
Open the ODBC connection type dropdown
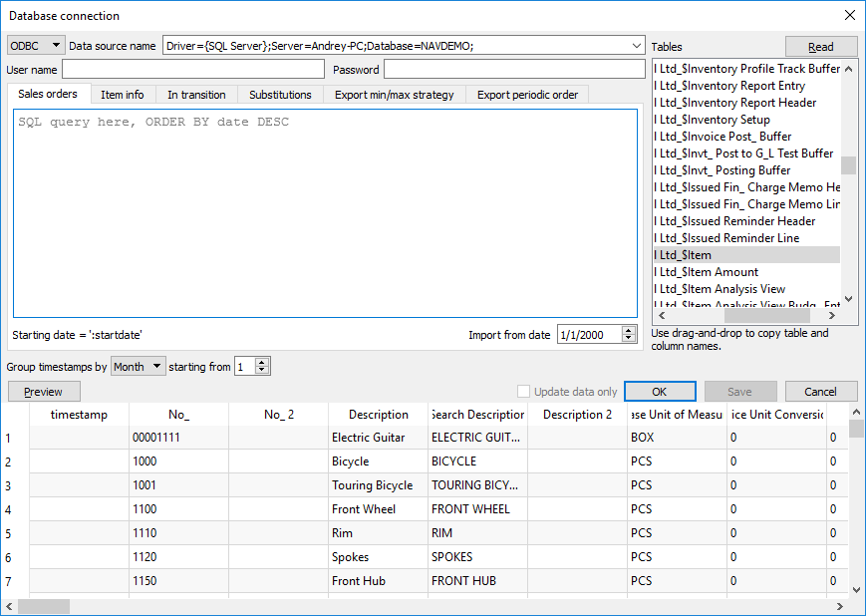[x=35, y=46]
